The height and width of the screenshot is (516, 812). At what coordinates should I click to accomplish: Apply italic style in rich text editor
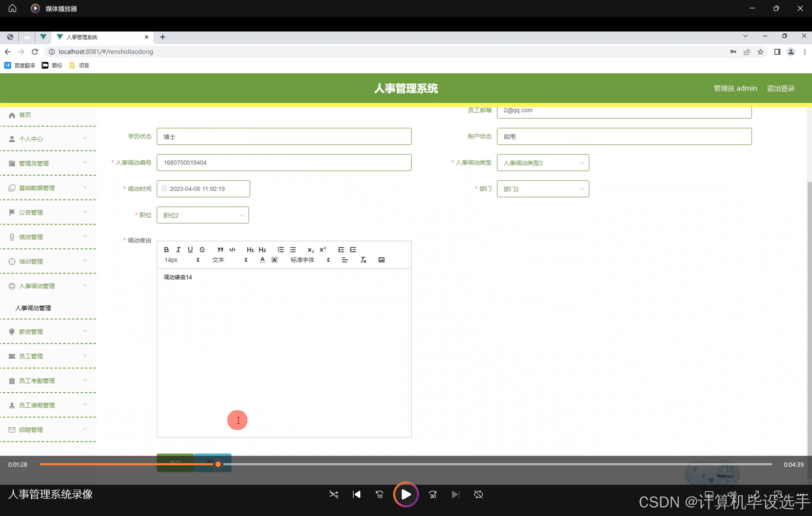(x=178, y=250)
